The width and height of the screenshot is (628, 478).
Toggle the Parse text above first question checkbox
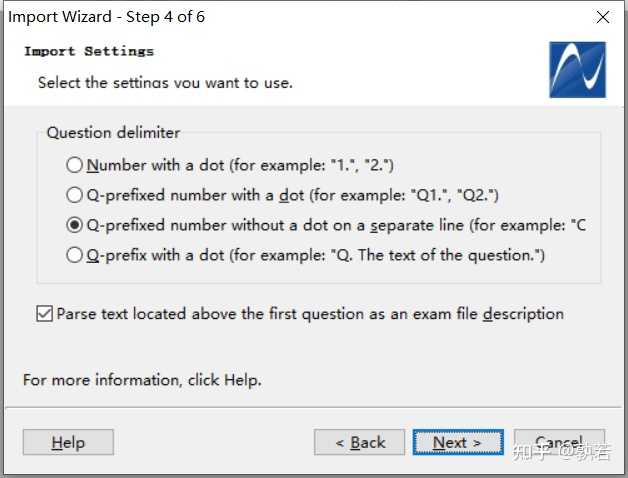tap(44, 314)
